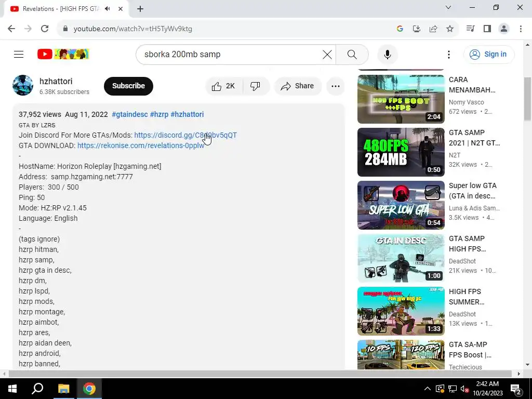Click the hzhattori channel name
This screenshot has height=399, width=532.
pyautogui.click(x=56, y=82)
